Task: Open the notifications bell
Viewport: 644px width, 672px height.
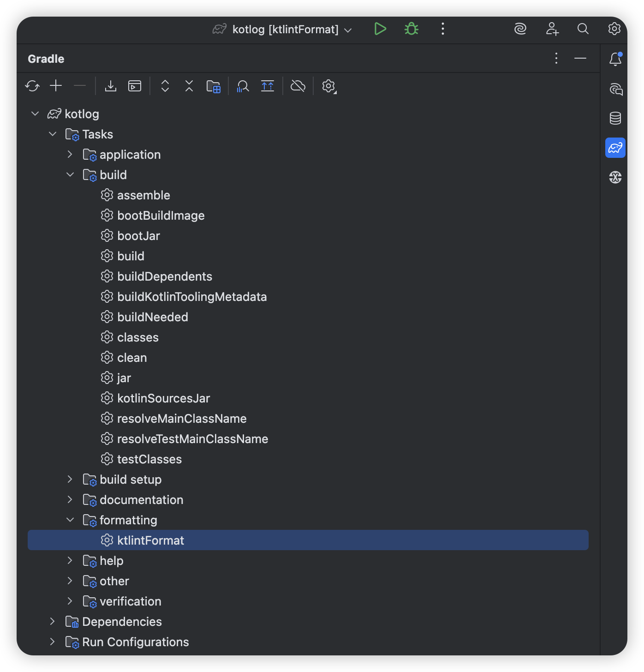Action: [x=615, y=59]
